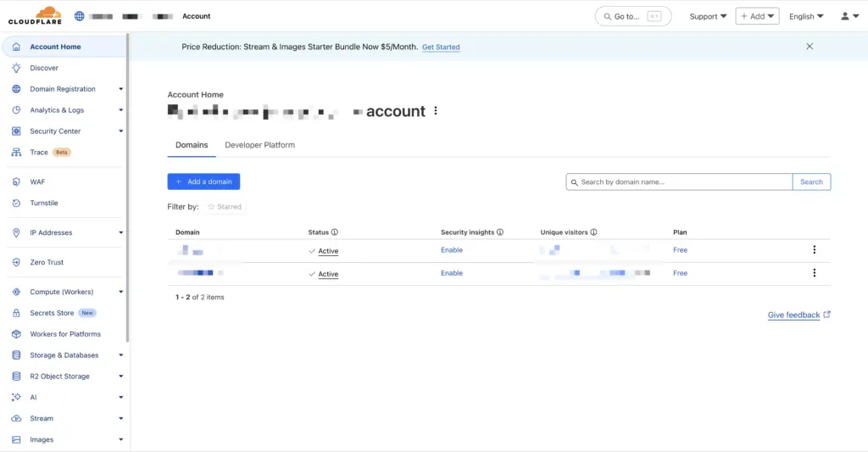Viewport: 868px width, 452px height.
Task: Expand Domain Registration submenu
Action: point(120,89)
